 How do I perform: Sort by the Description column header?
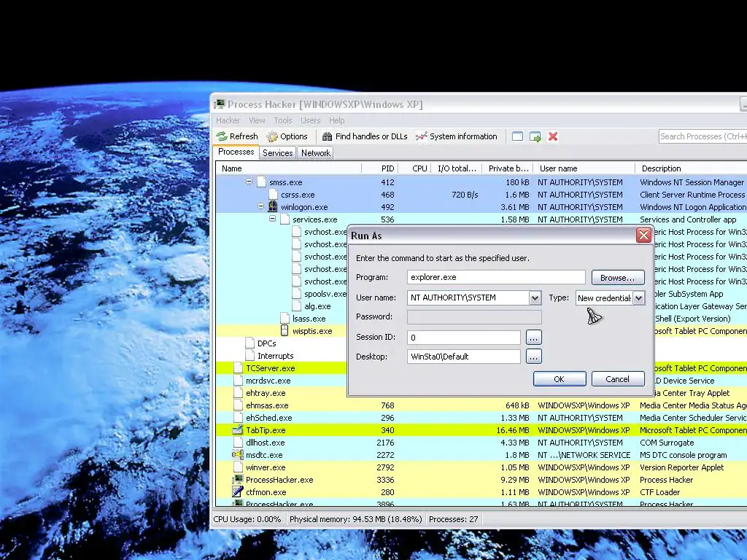[692, 168]
